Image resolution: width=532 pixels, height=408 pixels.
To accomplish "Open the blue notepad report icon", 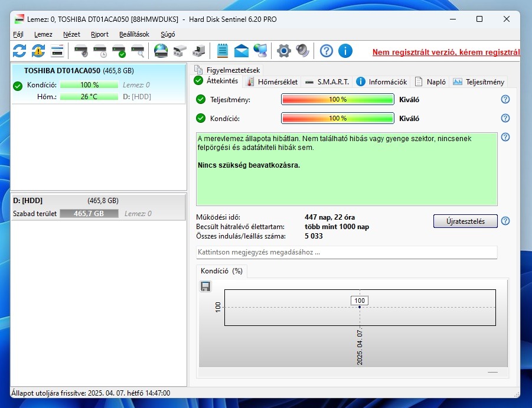I will pos(222,51).
